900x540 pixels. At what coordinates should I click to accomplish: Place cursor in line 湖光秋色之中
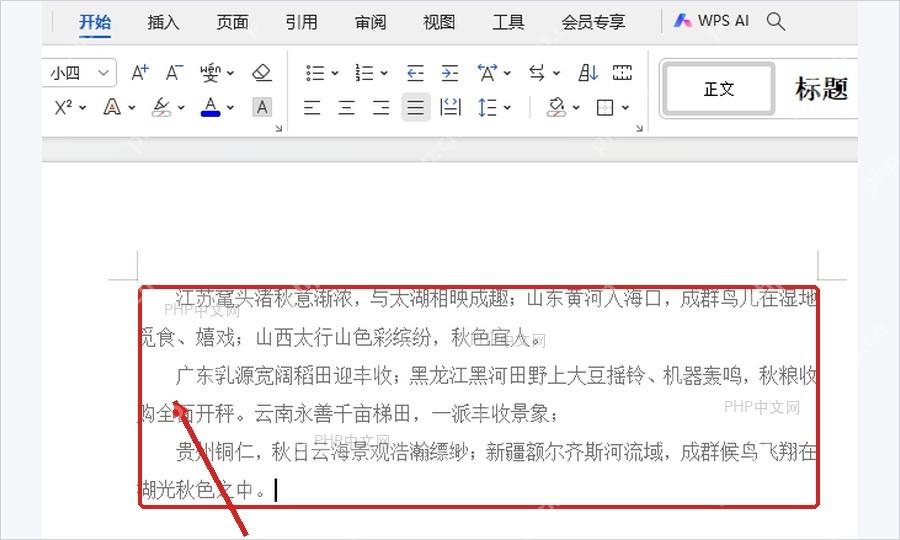[x=201, y=490]
